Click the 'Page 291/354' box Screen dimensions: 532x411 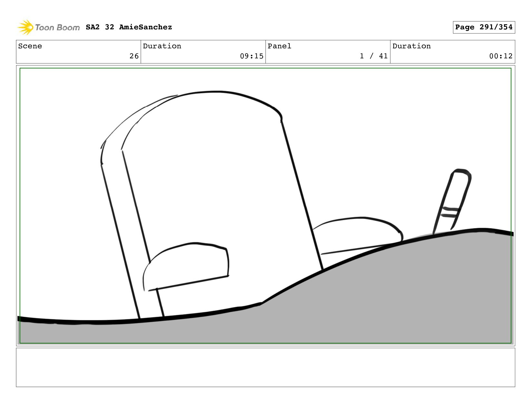pyautogui.click(x=484, y=27)
